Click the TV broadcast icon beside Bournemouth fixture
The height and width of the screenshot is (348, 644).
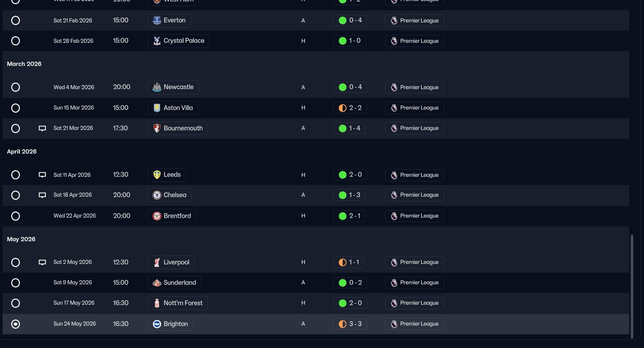[42, 128]
